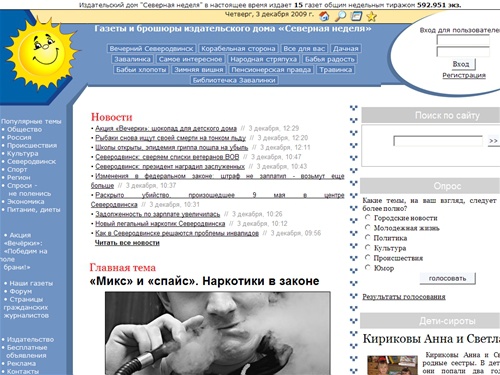Open sidebar link Бесплатные объявления
The width and height of the screenshot is (500, 375).
[x=27, y=351]
